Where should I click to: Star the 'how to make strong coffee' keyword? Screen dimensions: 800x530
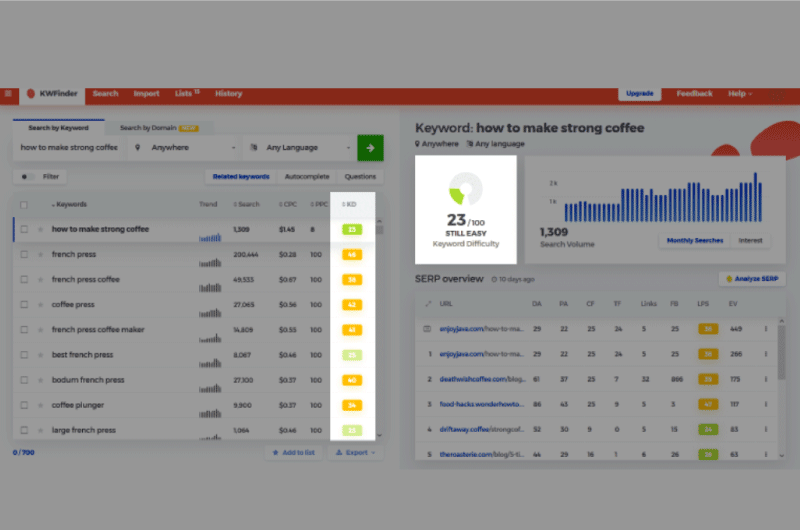(40, 230)
